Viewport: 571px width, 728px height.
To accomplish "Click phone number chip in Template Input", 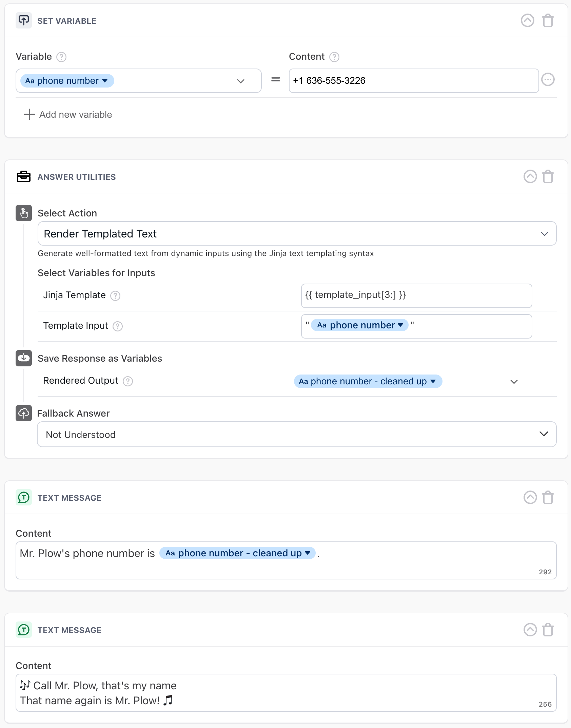I will click(359, 325).
